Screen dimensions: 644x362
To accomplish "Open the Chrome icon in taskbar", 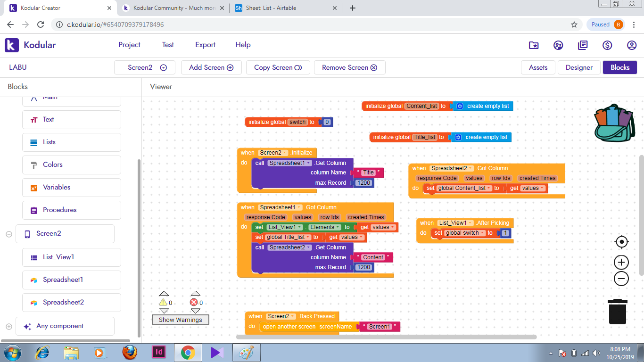I will tap(188, 352).
